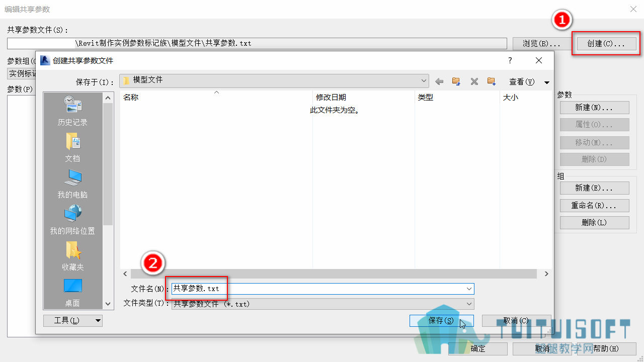The width and height of the screenshot is (644, 362).
Task: Go up one folder level icon
Action: (456, 81)
